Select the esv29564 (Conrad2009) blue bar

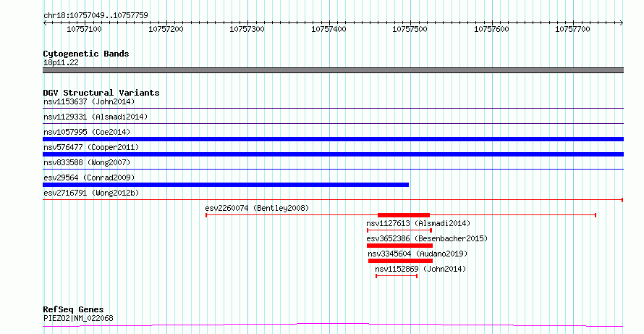226,185
